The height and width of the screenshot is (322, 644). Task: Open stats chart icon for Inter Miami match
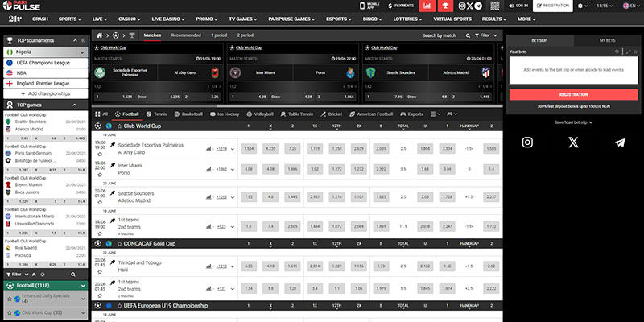tap(208, 169)
